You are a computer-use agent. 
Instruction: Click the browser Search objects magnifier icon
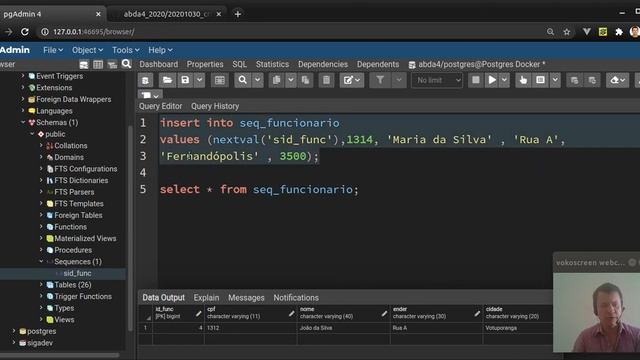pyautogui.click(x=127, y=64)
